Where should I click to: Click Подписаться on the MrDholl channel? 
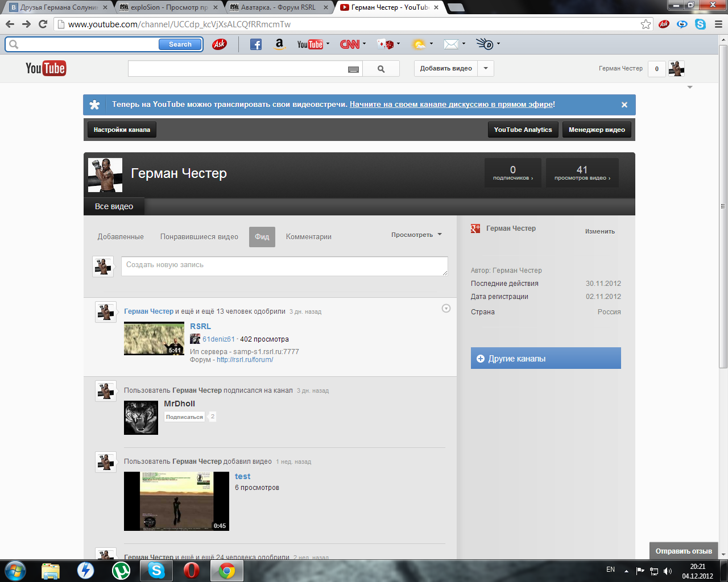[184, 417]
